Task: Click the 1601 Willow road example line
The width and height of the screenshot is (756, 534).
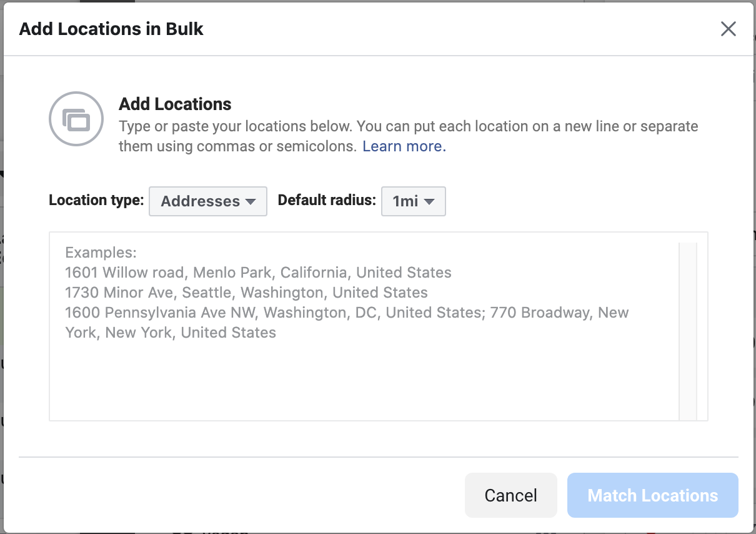Action: 258,273
